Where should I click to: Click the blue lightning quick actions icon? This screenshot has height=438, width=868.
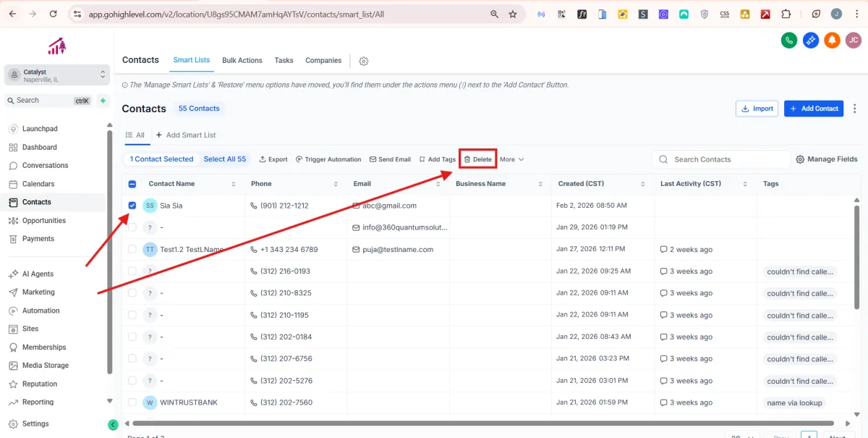[811, 41]
